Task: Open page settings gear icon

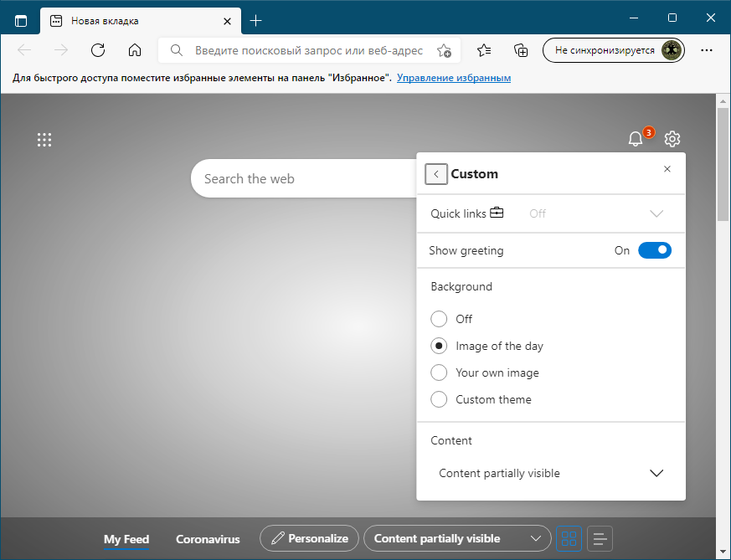Action: point(672,139)
